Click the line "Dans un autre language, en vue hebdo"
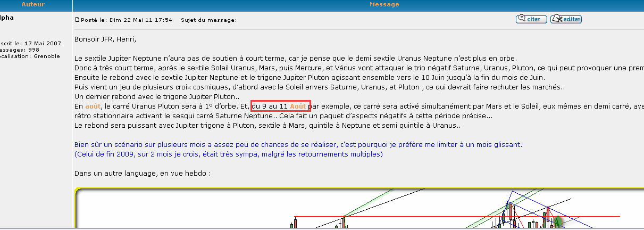This screenshot has height=230, width=644. point(142,174)
